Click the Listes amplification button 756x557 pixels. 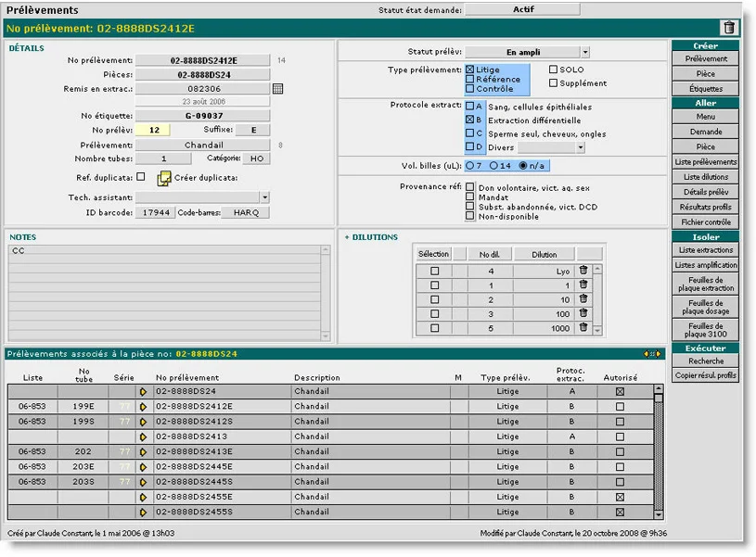click(705, 265)
